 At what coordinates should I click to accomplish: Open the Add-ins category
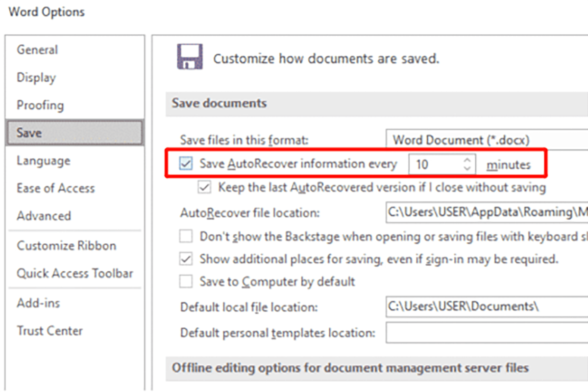[x=38, y=303]
